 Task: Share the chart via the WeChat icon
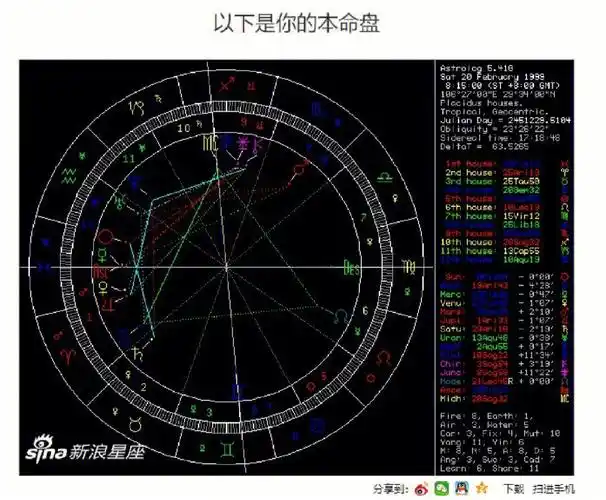click(x=441, y=489)
